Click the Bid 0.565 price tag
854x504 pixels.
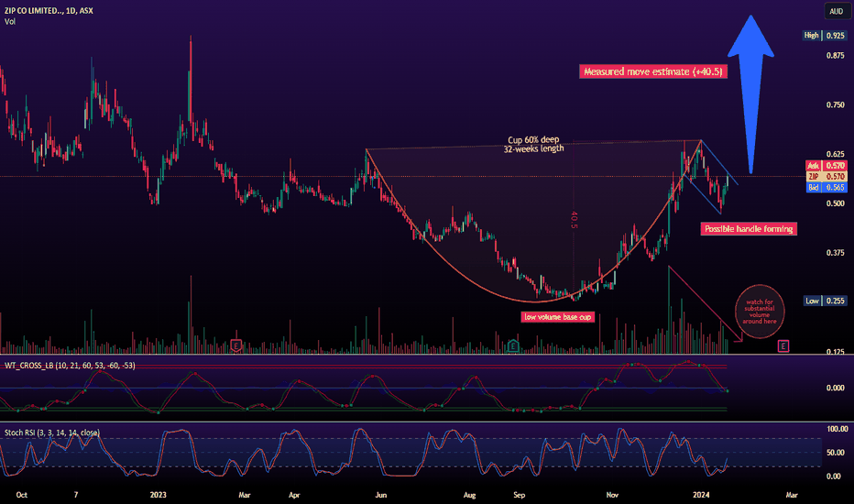(827, 188)
